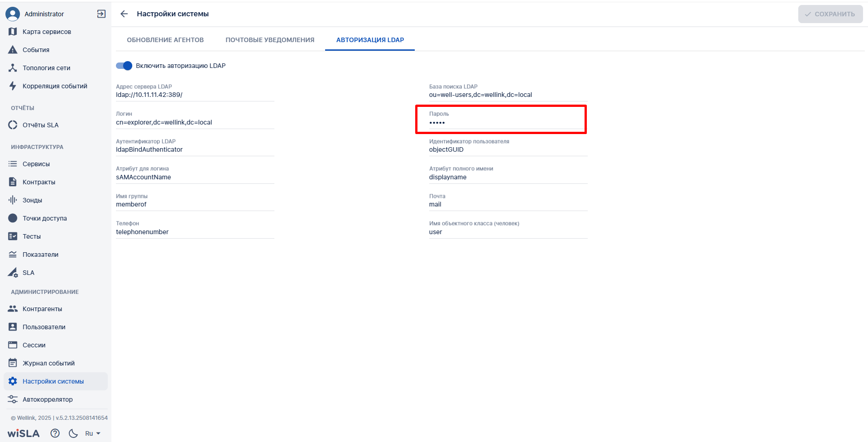
Task: Switch to the Обновление агентов tab
Action: coord(165,40)
